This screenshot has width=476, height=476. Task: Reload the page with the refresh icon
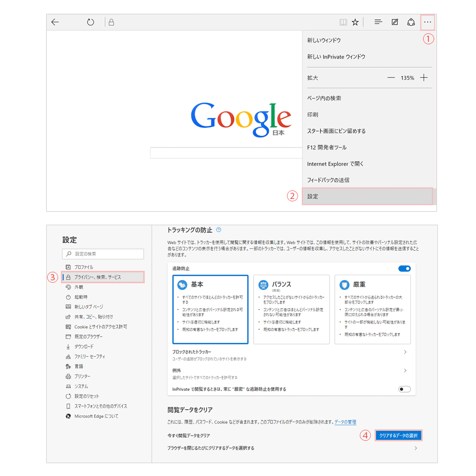(x=90, y=22)
